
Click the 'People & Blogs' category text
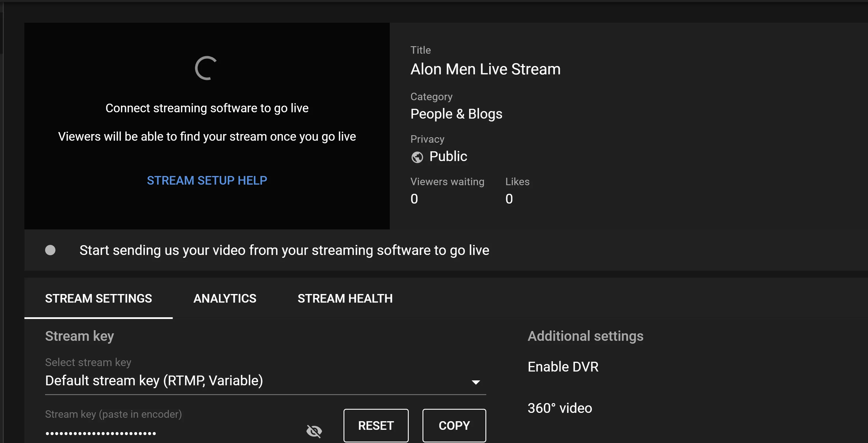tap(456, 114)
